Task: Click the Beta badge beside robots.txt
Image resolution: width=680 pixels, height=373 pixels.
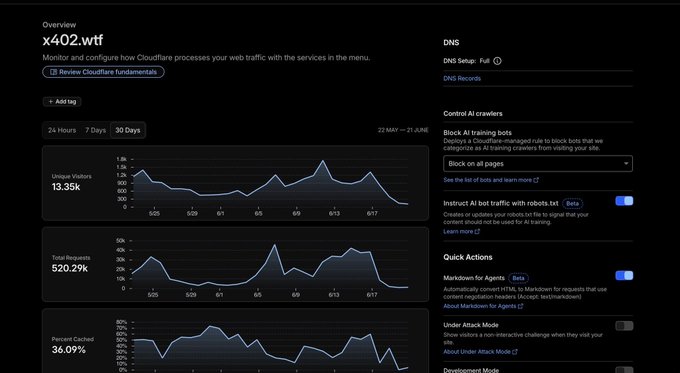Action: (572, 203)
